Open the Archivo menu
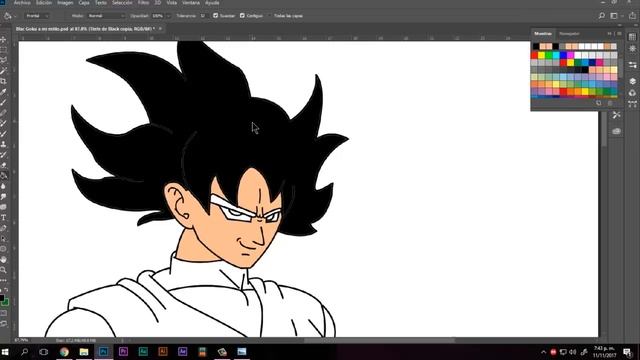The height and width of the screenshot is (360, 640). click(22, 3)
